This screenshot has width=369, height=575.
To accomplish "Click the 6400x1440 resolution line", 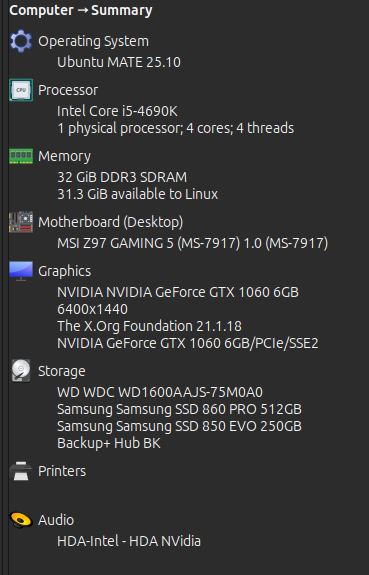I will [92, 309].
